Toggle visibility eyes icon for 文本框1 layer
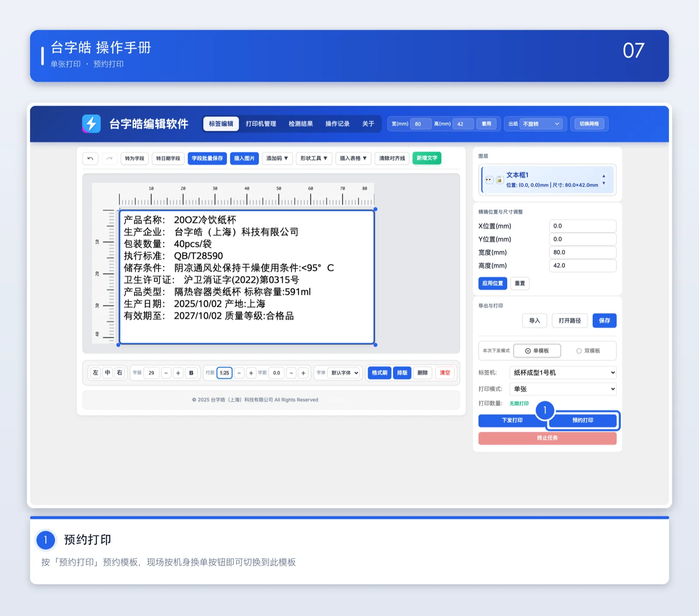This screenshot has height=616, width=699. click(489, 180)
